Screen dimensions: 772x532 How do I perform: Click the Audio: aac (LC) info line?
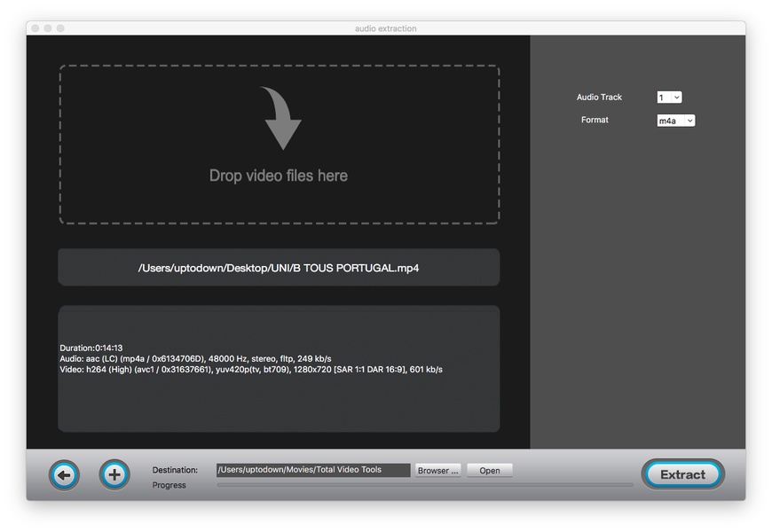click(x=195, y=359)
